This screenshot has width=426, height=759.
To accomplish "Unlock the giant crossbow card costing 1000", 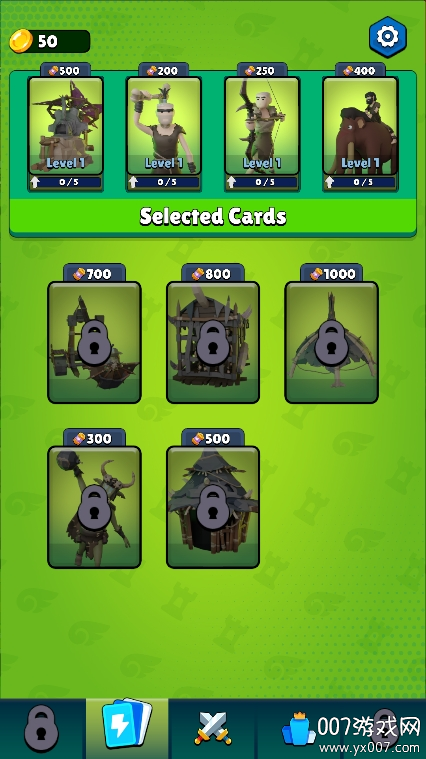I will pyautogui.click(x=332, y=342).
